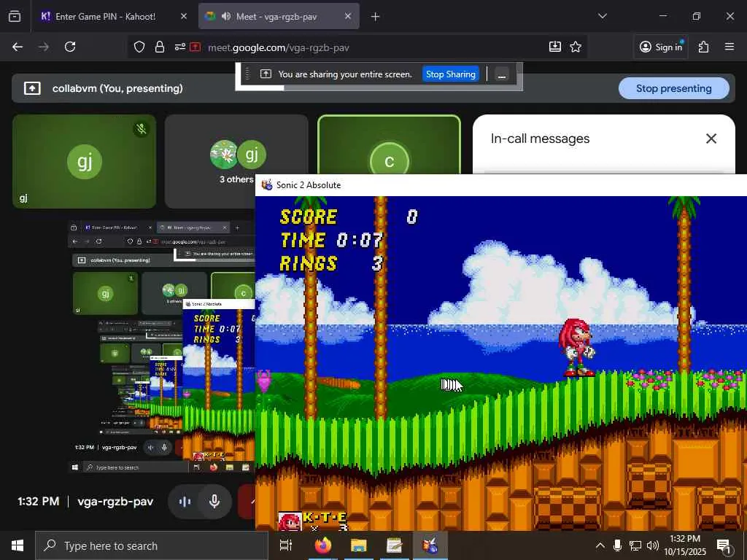Click the presenting screen icon beside collabvm

pos(32,88)
